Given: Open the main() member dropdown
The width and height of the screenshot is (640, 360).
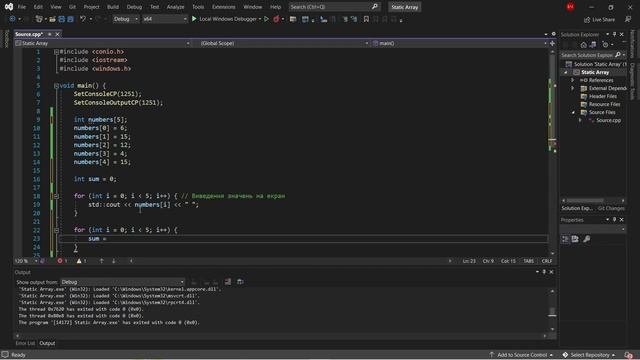Looking at the screenshot, I should point(459,43).
